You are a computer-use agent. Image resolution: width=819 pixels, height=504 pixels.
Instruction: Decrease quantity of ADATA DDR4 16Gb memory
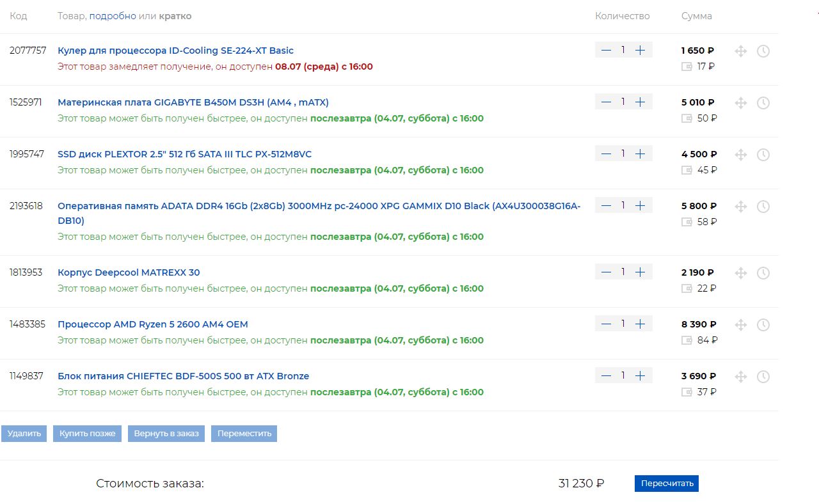606,205
